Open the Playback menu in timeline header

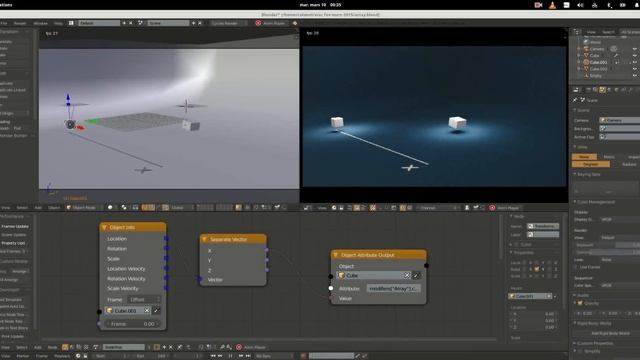click(62, 356)
